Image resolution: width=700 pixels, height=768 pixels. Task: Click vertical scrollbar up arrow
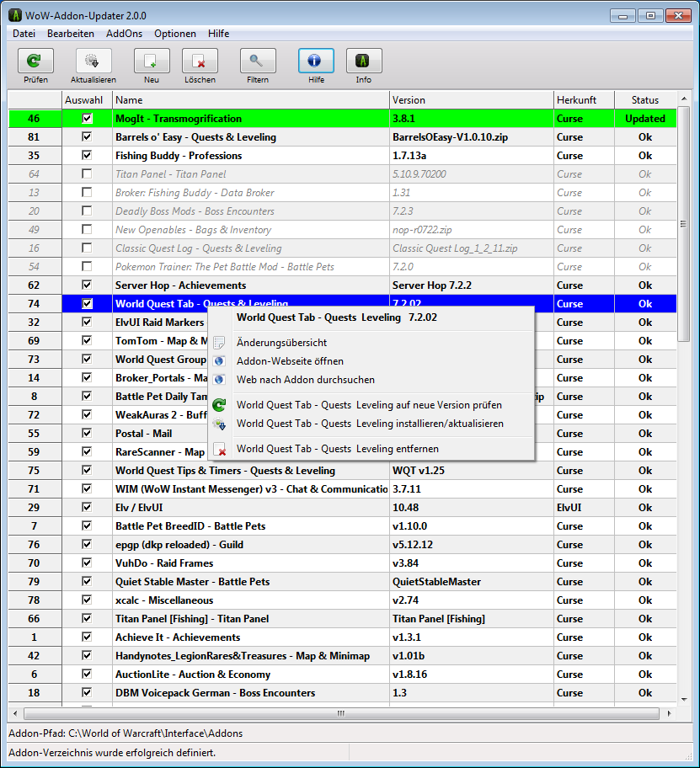(x=684, y=99)
